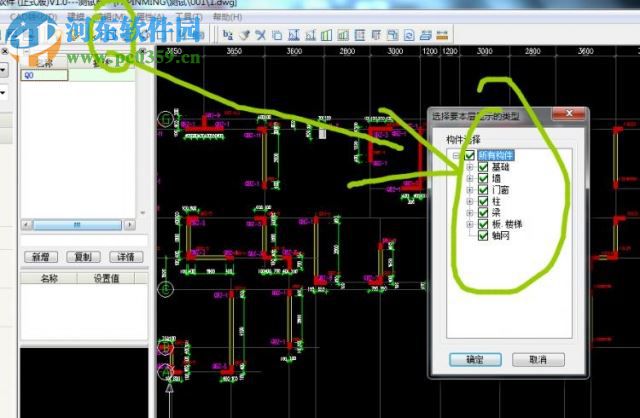Click the left arrow of the horizontal scrollbar

coord(27,225)
